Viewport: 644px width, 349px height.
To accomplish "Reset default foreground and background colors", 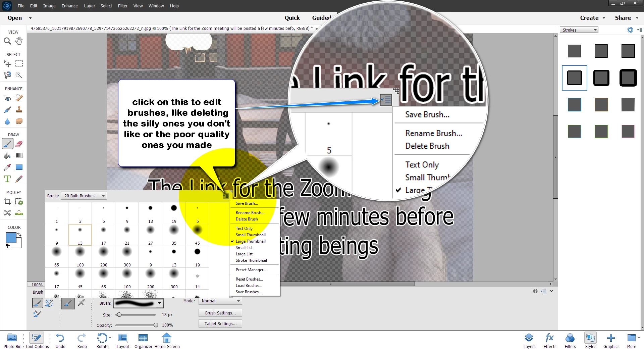I will pyautogui.click(x=8, y=246).
